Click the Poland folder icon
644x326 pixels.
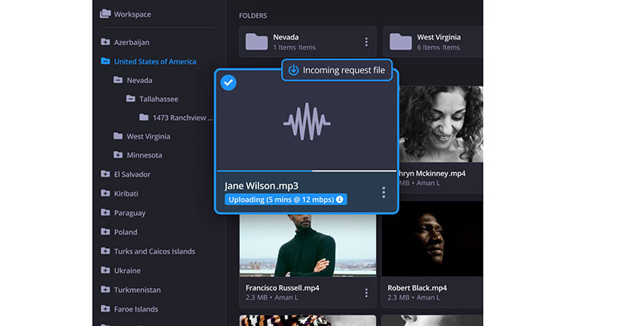[x=105, y=232]
